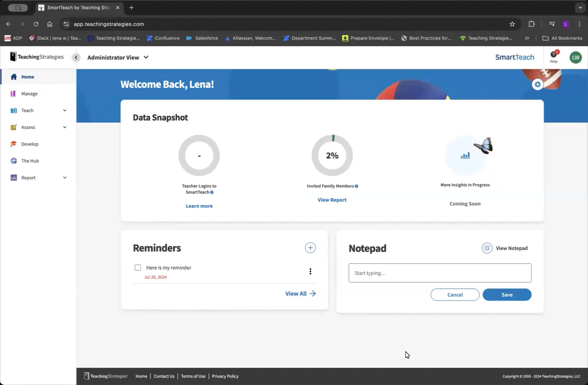Viewport: 588px width, 385px height.
Task: Open the Develop section icon
Action: (13, 144)
